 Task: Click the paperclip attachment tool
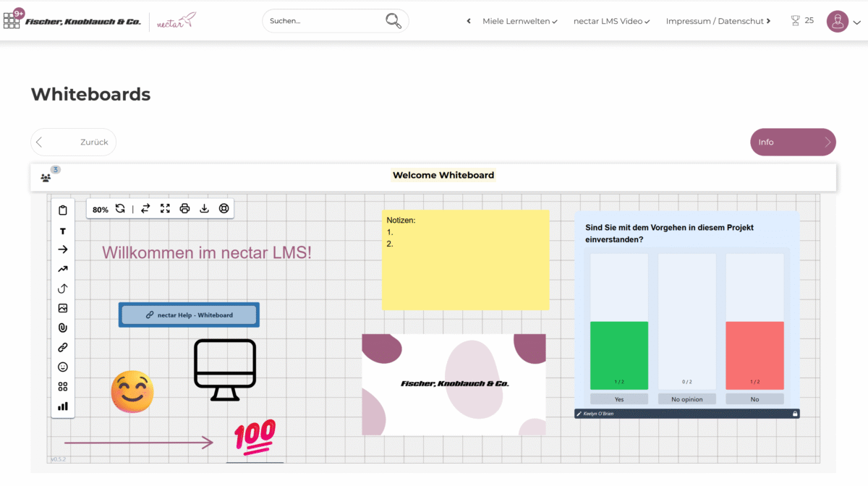63,328
